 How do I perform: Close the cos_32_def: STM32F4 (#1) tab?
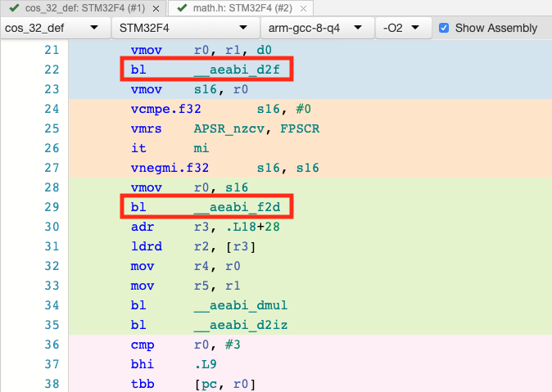coord(156,9)
